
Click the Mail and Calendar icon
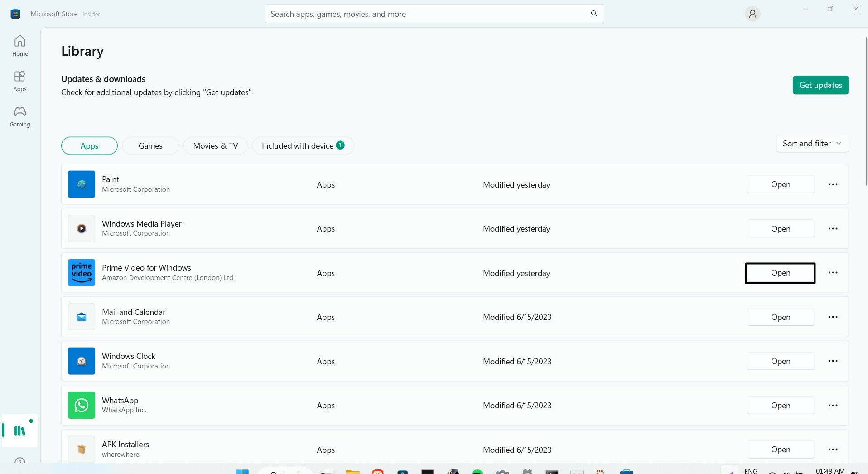coord(82,317)
